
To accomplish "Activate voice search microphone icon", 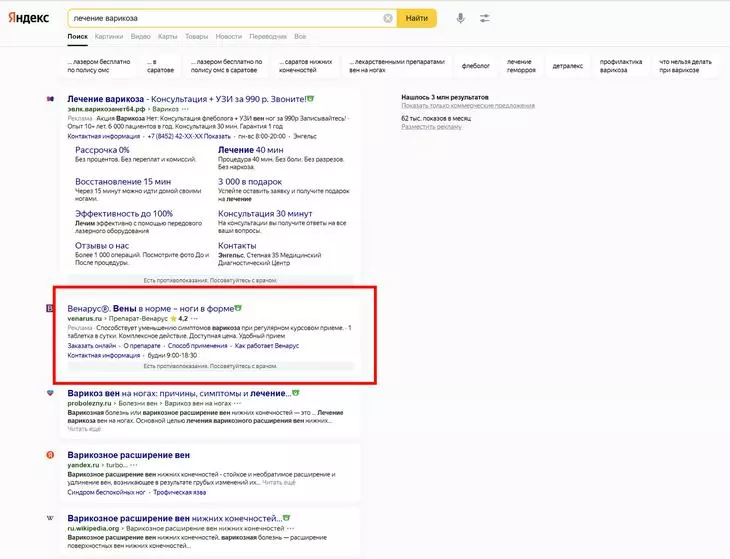I will (x=460, y=18).
